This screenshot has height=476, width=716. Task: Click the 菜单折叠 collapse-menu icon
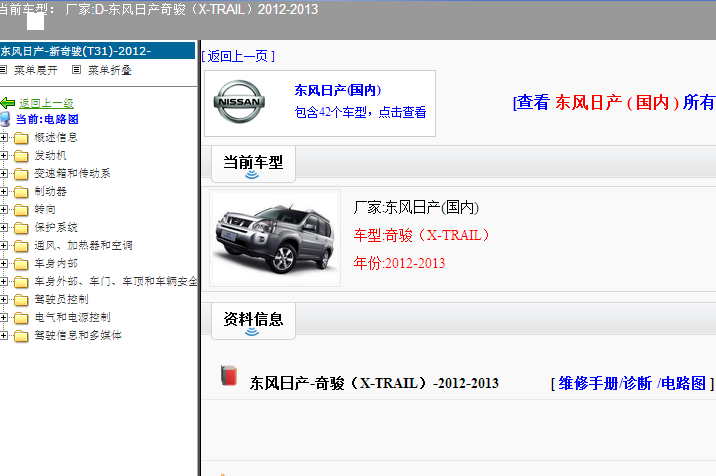[x=76, y=69]
